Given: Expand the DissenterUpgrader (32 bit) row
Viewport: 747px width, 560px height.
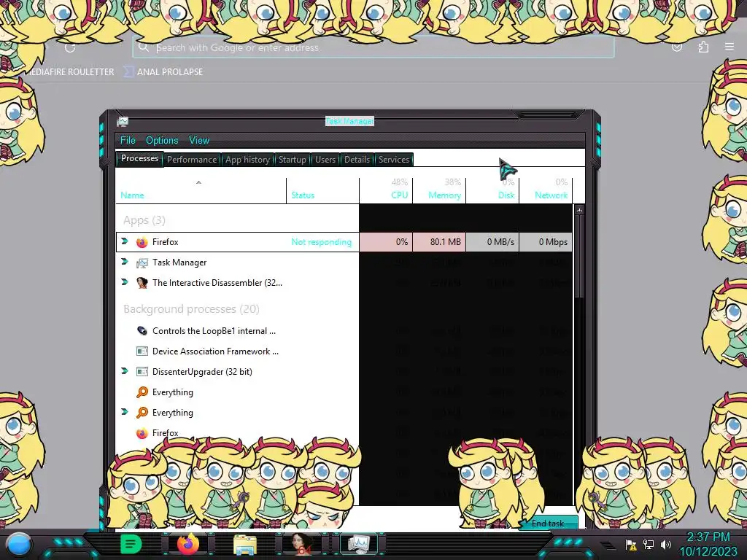Looking at the screenshot, I should 125,371.
